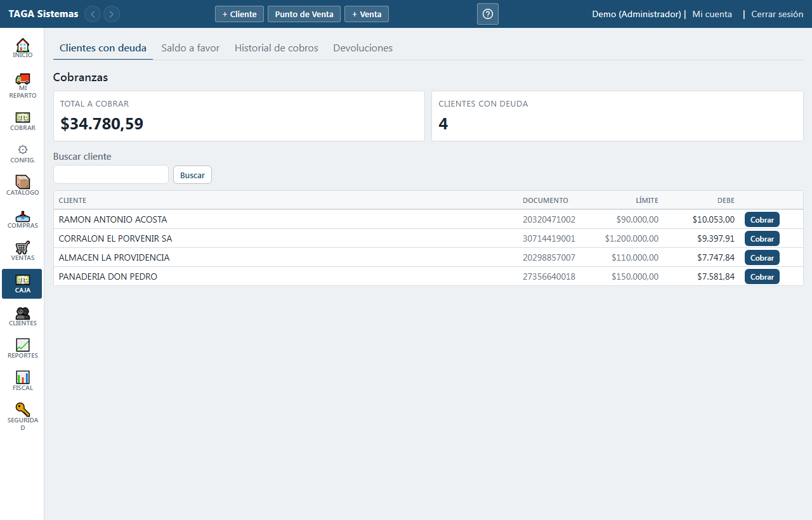Viewport: 812px width, 520px height.
Task: Switch to Saldo a favor tab
Action: [190, 48]
